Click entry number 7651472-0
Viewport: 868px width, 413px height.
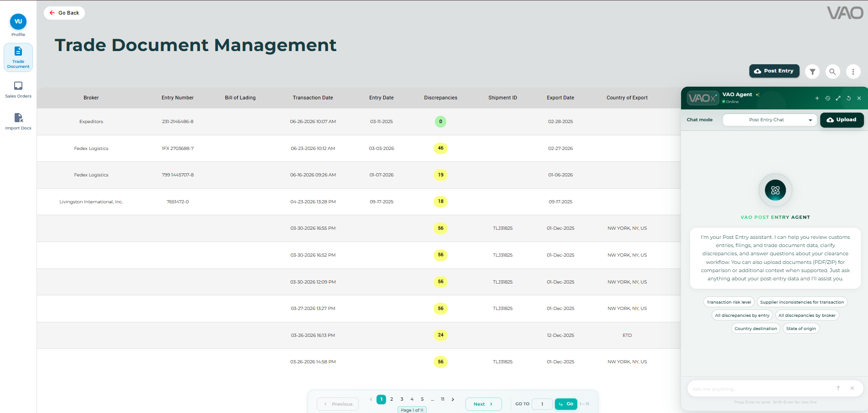pyautogui.click(x=178, y=202)
